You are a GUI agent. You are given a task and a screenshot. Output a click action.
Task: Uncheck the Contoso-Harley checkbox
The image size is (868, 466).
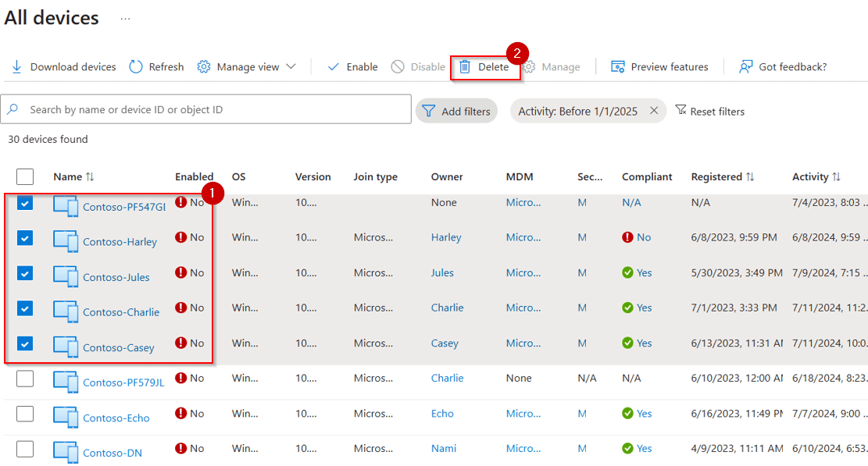pyautogui.click(x=25, y=237)
